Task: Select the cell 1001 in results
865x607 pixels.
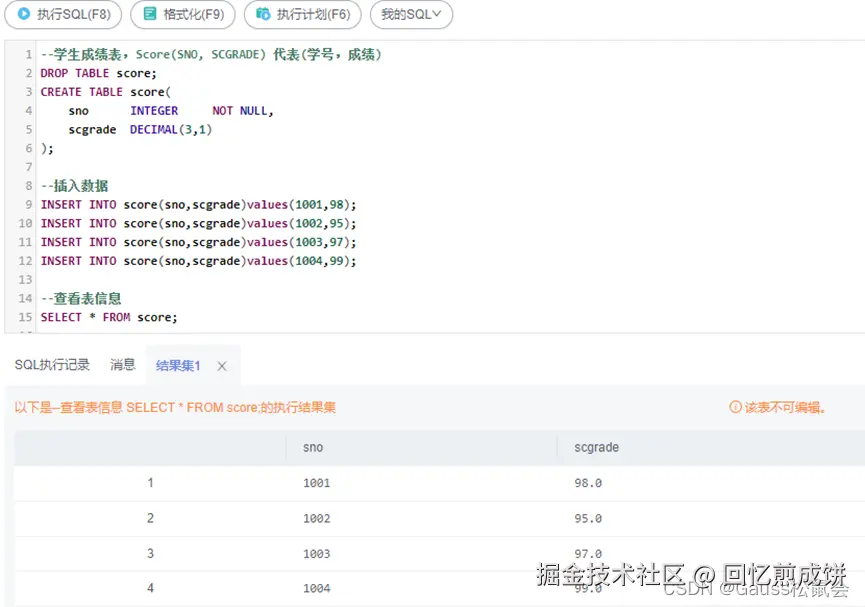Action: point(317,483)
